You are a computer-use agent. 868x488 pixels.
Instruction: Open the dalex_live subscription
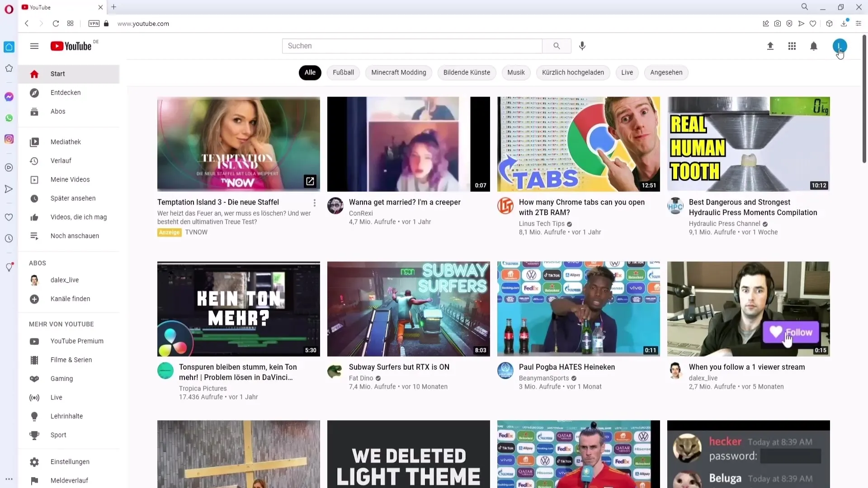click(69, 280)
